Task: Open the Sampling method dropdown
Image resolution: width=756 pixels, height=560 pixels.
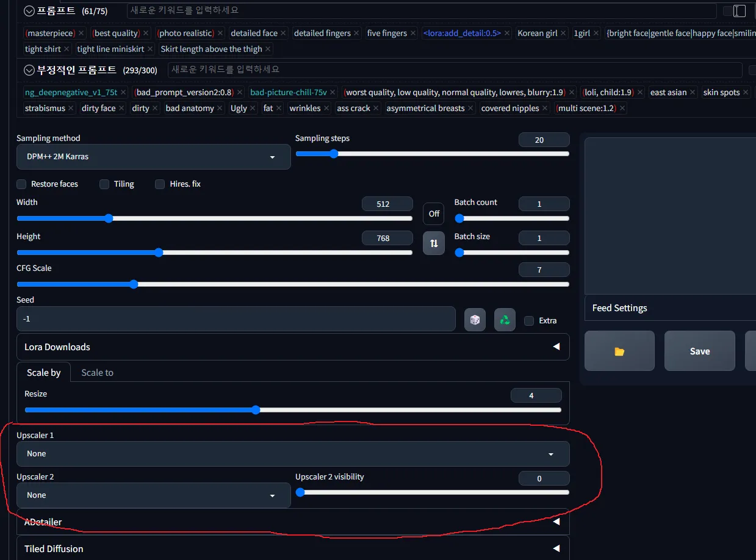Action: click(x=154, y=157)
